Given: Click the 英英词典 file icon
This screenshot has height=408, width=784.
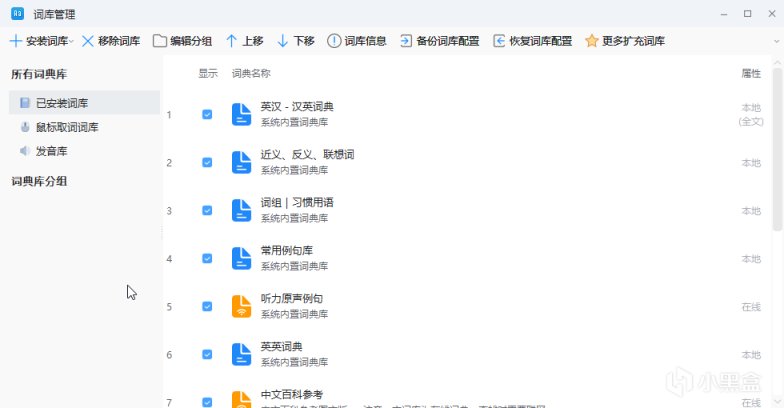Looking at the screenshot, I should (242, 354).
